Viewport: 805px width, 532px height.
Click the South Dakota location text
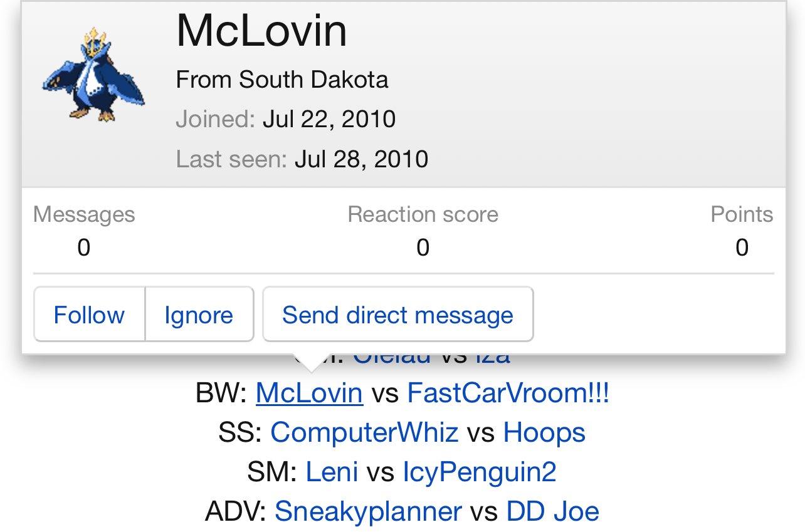[x=313, y=80]
